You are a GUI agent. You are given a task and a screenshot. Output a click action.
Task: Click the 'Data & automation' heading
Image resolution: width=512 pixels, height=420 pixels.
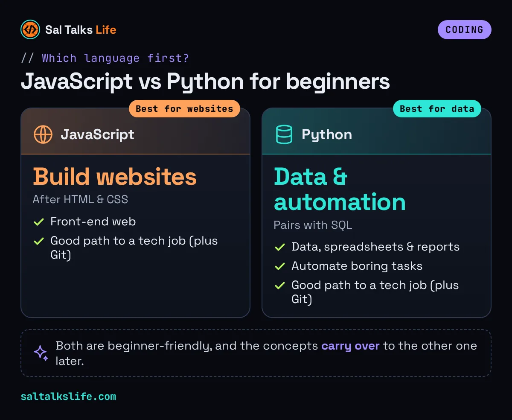(340, 189)
